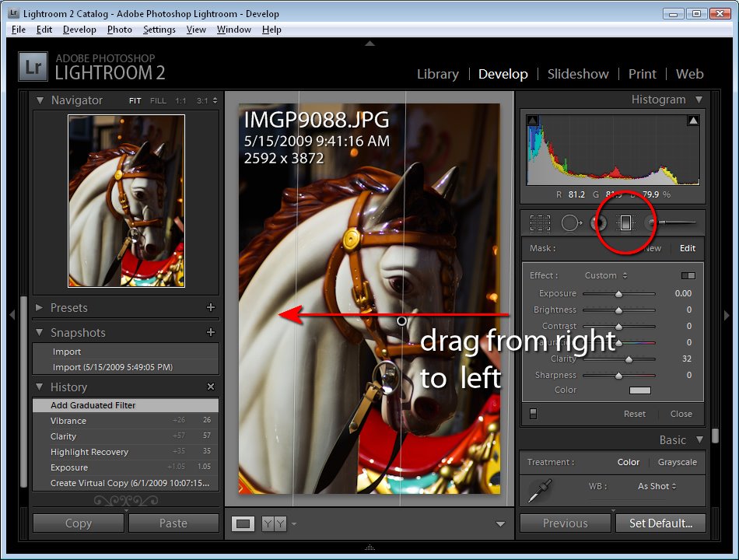Set Navigator zoom to 3:1
This screenshot has width=739, height=560.
click(202, 100)
